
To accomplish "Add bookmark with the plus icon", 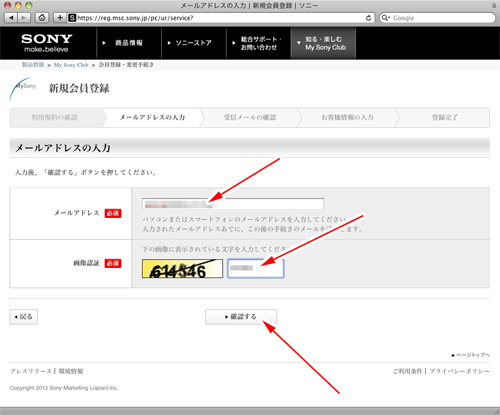I will click(60, 18).
